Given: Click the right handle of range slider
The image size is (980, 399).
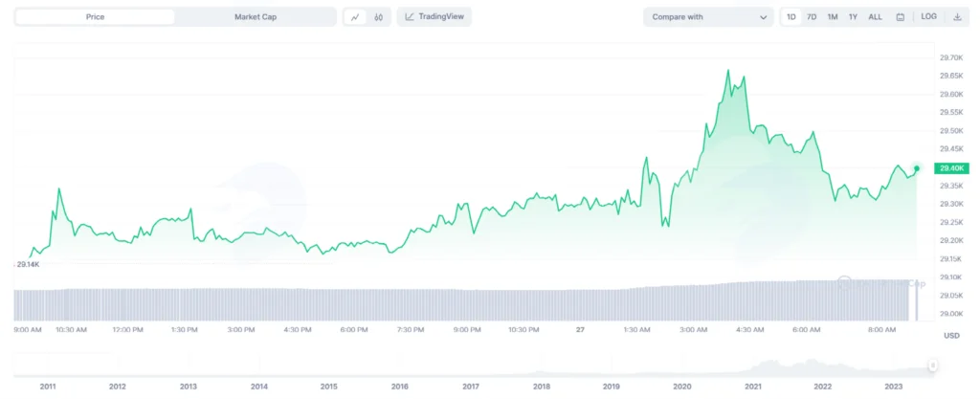Looking at the screenshot, I should coord(932,366).
